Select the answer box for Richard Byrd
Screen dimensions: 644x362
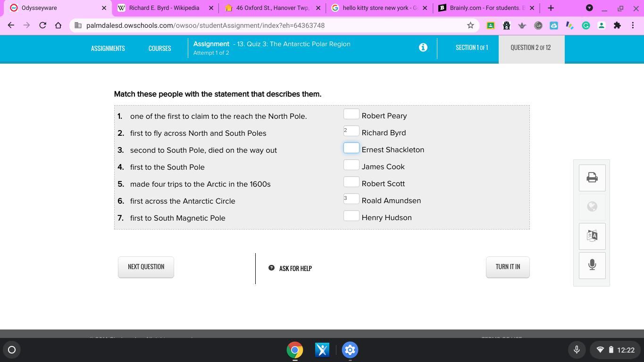click(x=351, y=131)
